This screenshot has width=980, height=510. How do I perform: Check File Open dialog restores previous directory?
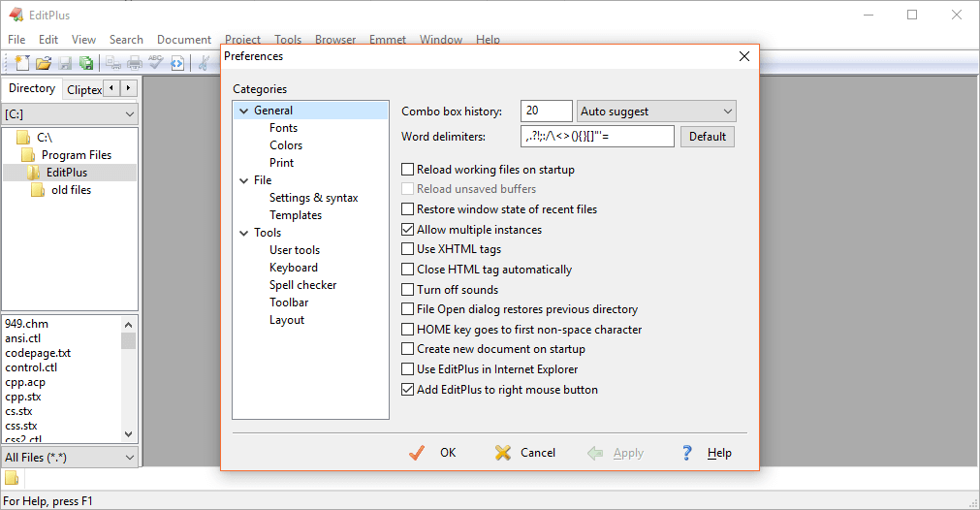pyautogui.click(x=407, y=308)
